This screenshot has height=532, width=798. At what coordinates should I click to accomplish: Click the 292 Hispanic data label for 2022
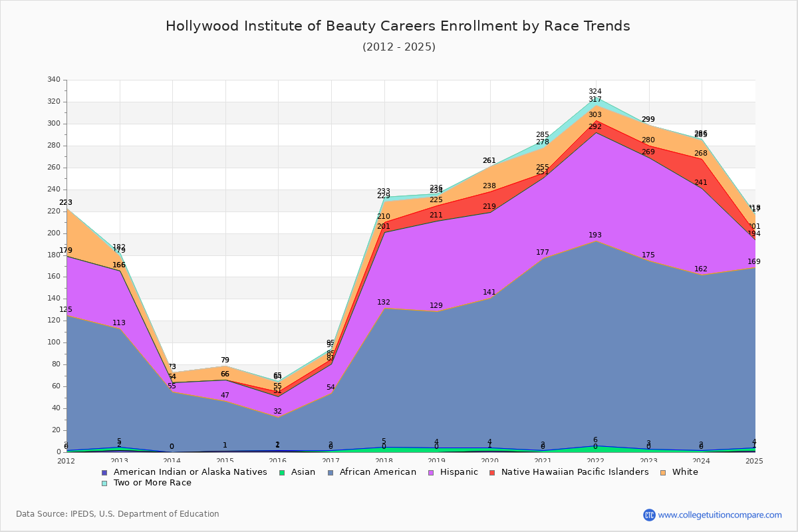(x=595, y=127)
